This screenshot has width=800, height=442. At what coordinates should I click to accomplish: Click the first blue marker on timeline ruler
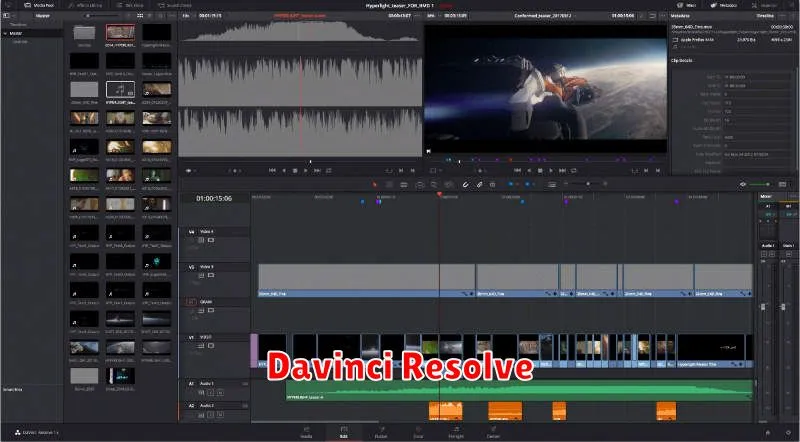(363, 202)
